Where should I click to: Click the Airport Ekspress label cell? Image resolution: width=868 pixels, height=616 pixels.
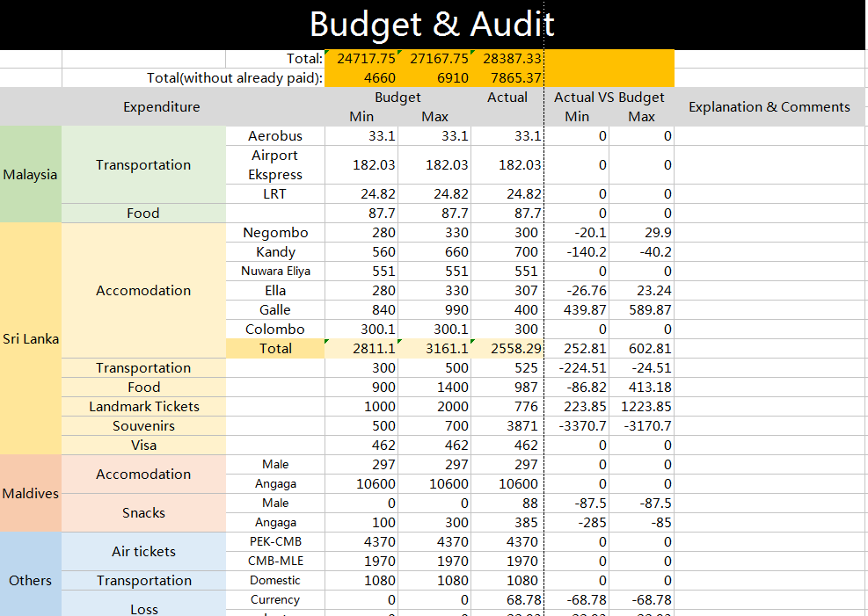click(275, 165)
